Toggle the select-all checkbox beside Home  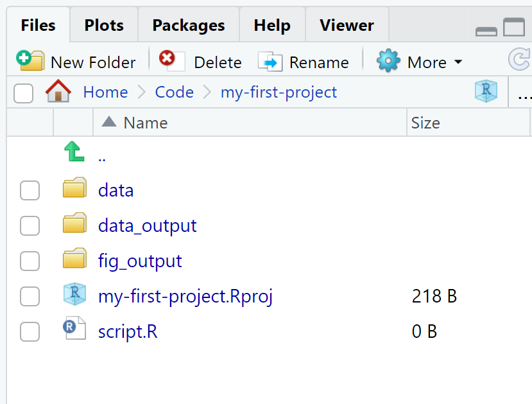point(23,93)
